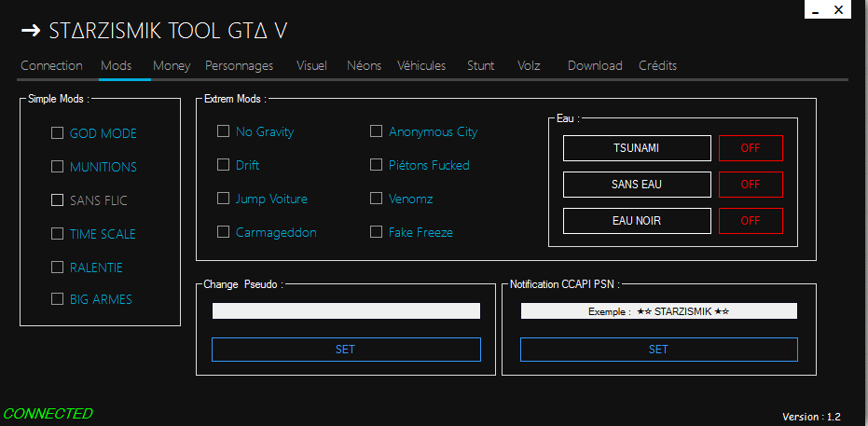Check the TIME SCALE option
Viewport: 868px width, 426px height.
pyautogui.click(x=57, y=233)
